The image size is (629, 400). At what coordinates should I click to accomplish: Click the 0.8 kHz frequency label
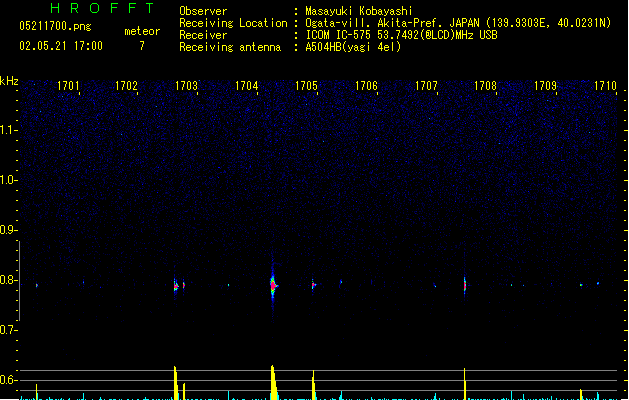point(8,280)
